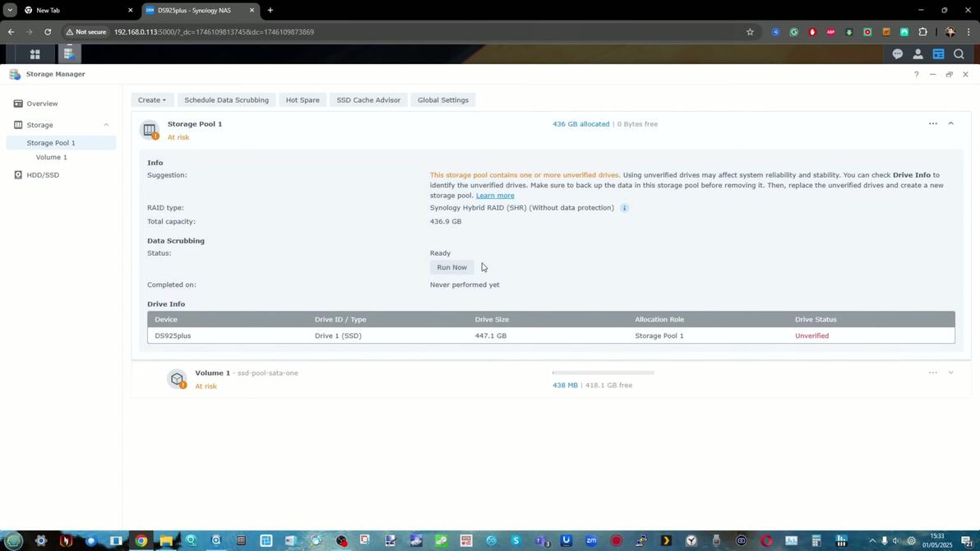Screen dimensions: 980x551
Task: Open a new Chrome tab with plus button
Action: pos(270,10)
